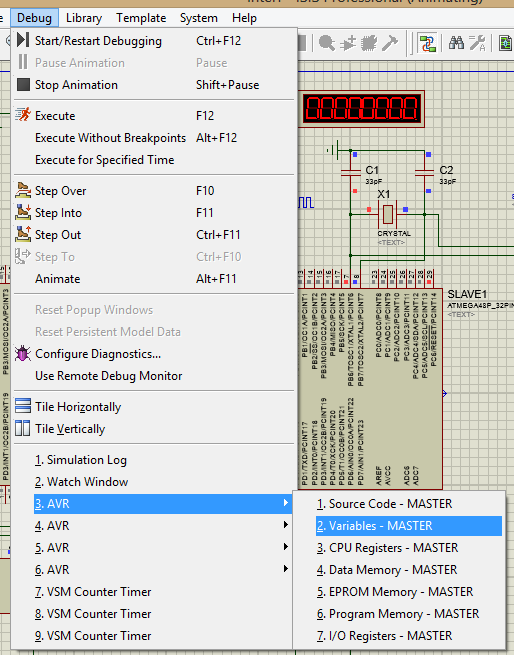
Task: Open 9. VSM Counter Timer
Action: click(x=154, y=636)
